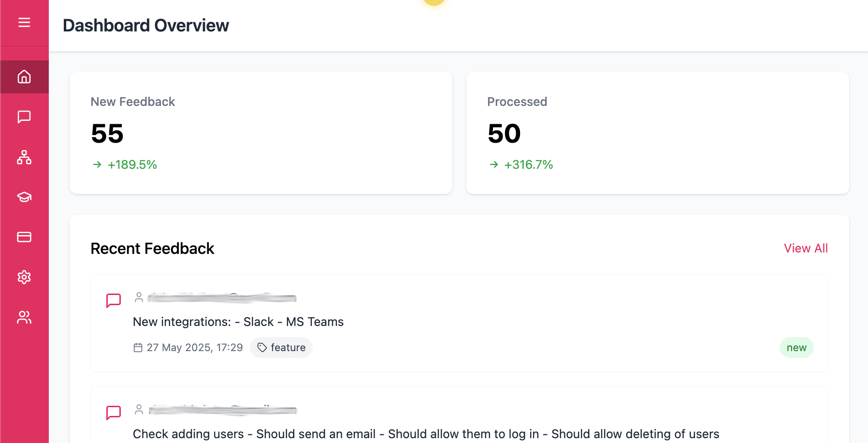
Task: Click the New Feedback 55 stat card
Action: click(x=261, y=133)
